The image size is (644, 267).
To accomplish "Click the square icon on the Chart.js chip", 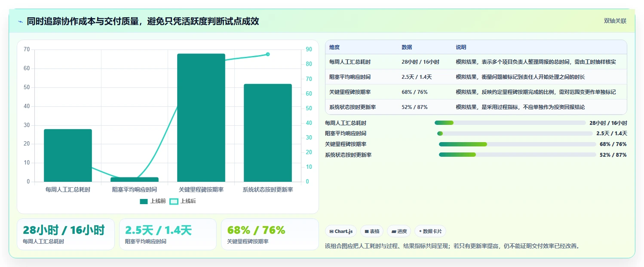I will [x=331, y=231].
